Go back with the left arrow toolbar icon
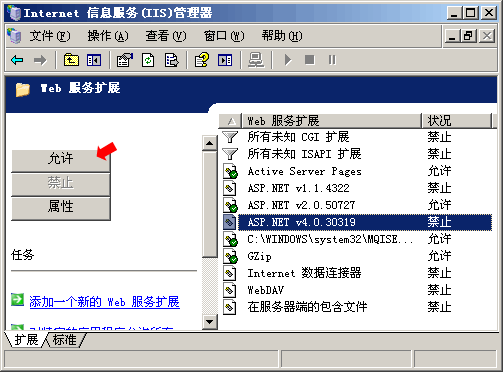Image resolution: width=503 pixels, height=372 pixels. [x=17, y=60]
